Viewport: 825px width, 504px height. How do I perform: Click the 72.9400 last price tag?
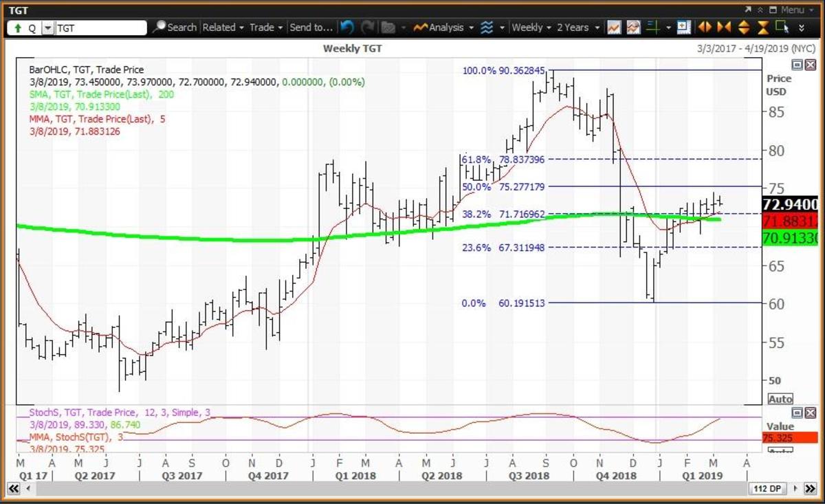pos(791,204)
